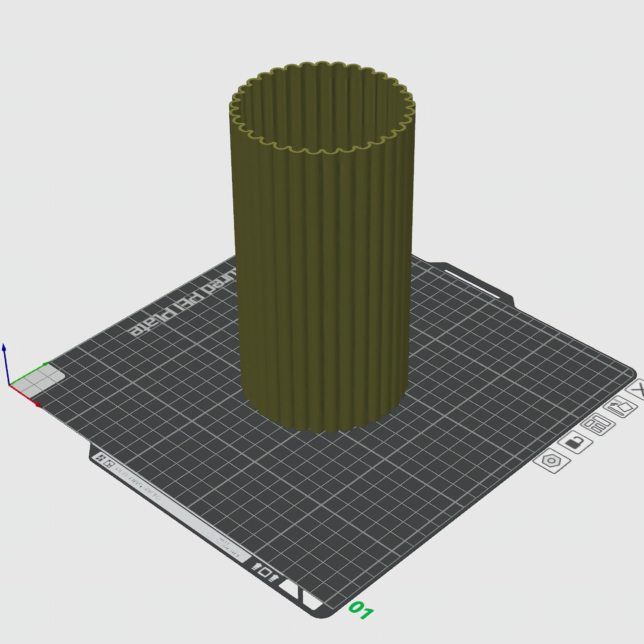Click the small printer icon beside the plate logo

(x=109, y=464)
